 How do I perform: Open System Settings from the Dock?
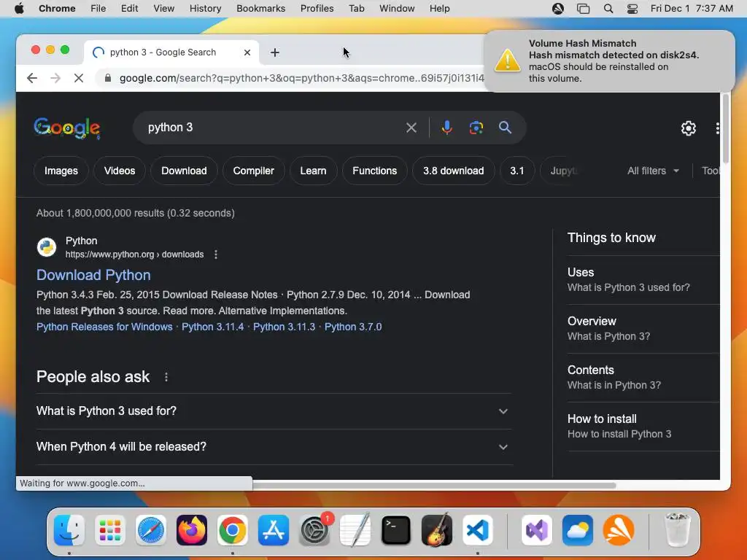[x=314, y=530]
